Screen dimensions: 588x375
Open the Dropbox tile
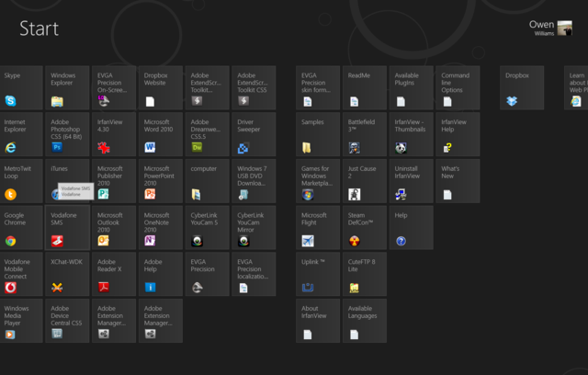[522, 87]
